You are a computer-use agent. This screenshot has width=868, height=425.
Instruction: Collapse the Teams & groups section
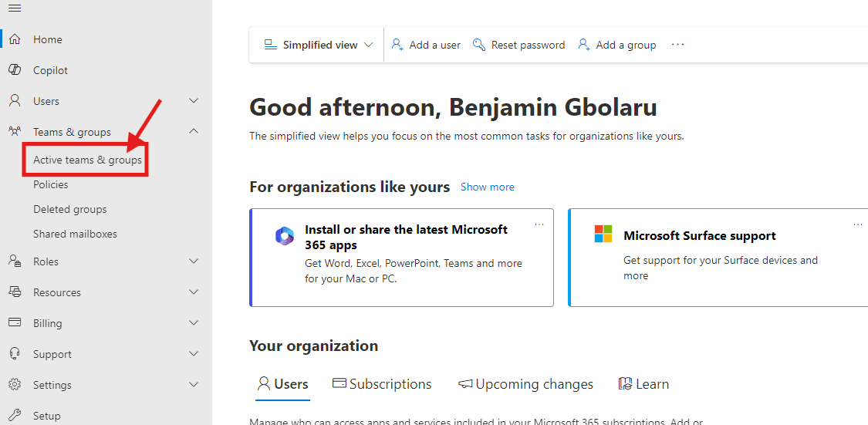[x=194, y=132]
